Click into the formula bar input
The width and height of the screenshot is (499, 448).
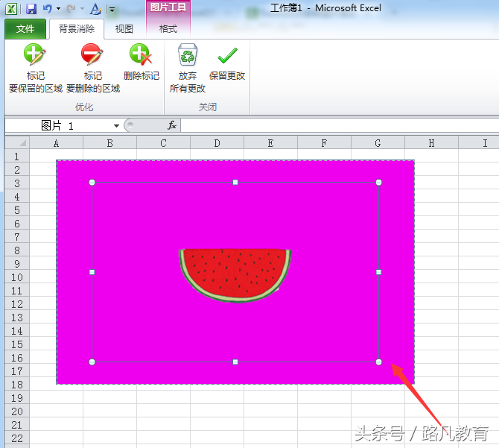click(340, 125)
